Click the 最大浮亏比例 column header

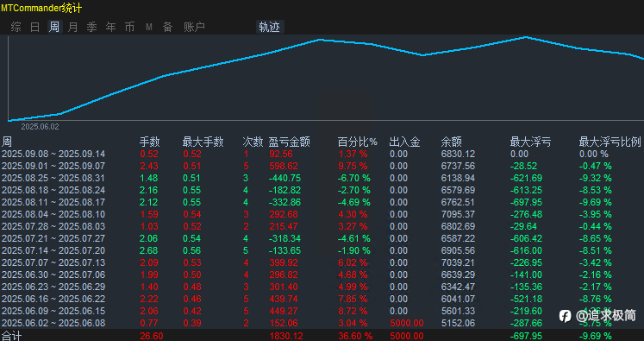[610, 142]
